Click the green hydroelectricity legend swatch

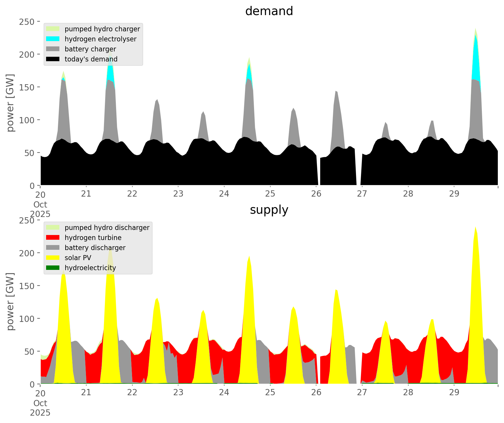53,268
